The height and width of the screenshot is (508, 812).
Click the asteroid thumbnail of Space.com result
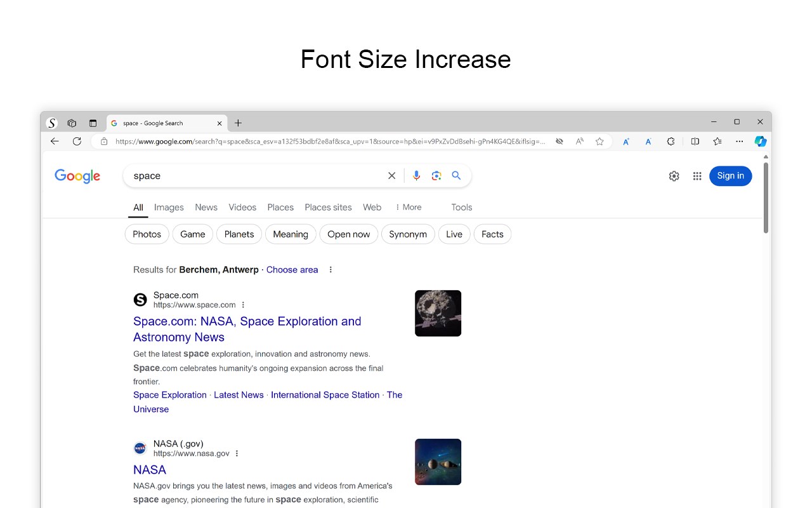(438, 313)
